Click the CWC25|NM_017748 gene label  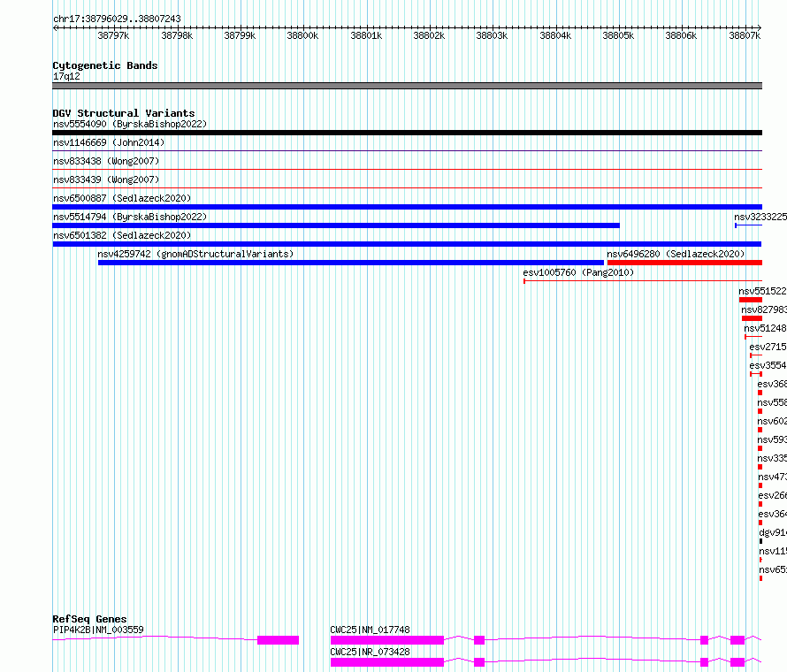[x=370, y=630]
